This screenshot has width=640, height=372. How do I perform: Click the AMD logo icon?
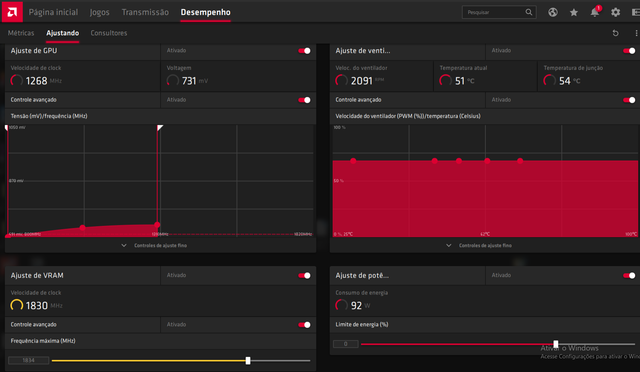[x=12, y=12]
